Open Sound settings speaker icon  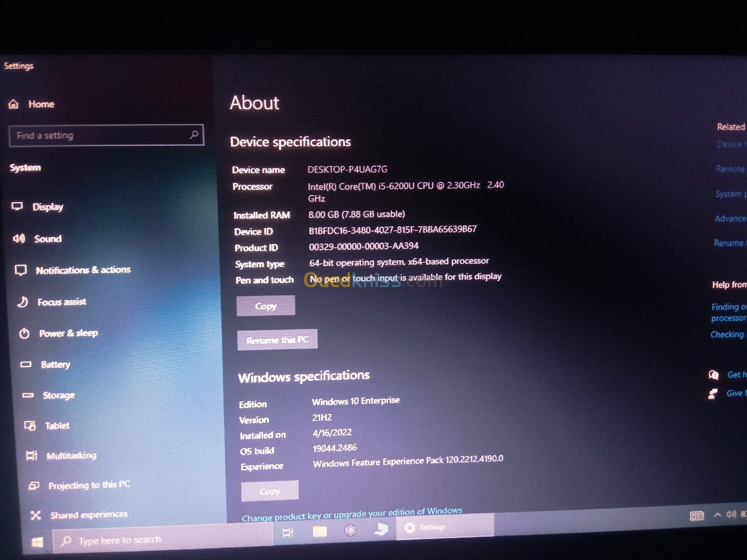tap(19, 238)
